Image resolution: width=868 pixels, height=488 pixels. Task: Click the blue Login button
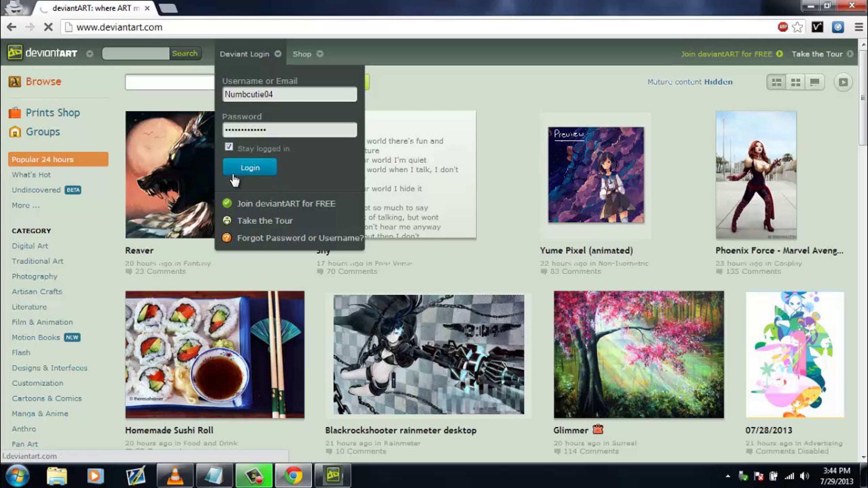(250, 167)
